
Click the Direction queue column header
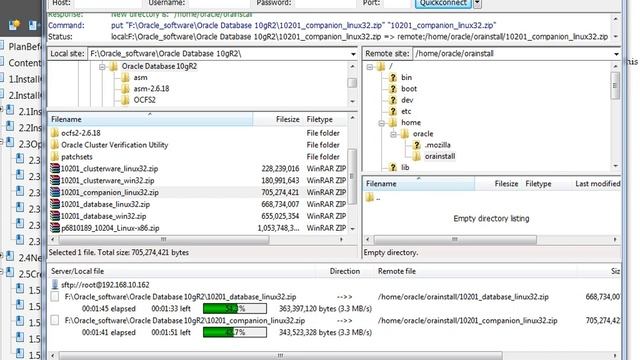(x=345, y=271)
